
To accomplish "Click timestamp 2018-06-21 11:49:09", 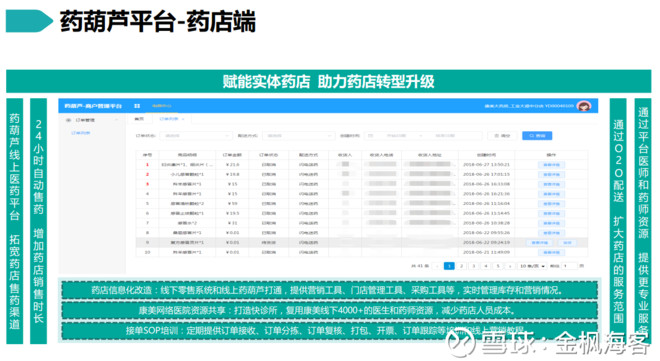I will [x=486, y=252].
